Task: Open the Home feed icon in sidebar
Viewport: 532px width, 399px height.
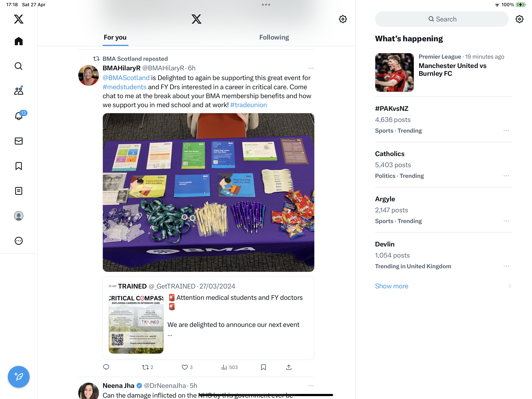Action: point(18,41)
